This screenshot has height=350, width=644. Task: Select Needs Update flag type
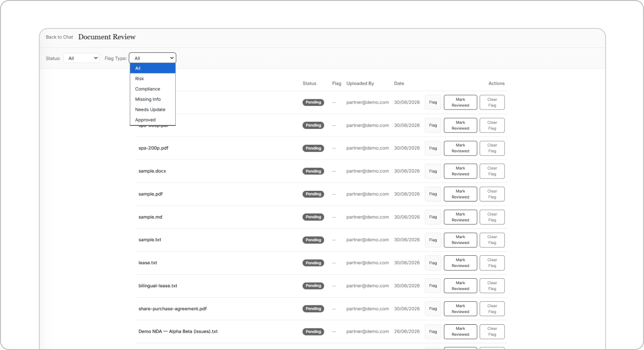[x=153, y=110]
